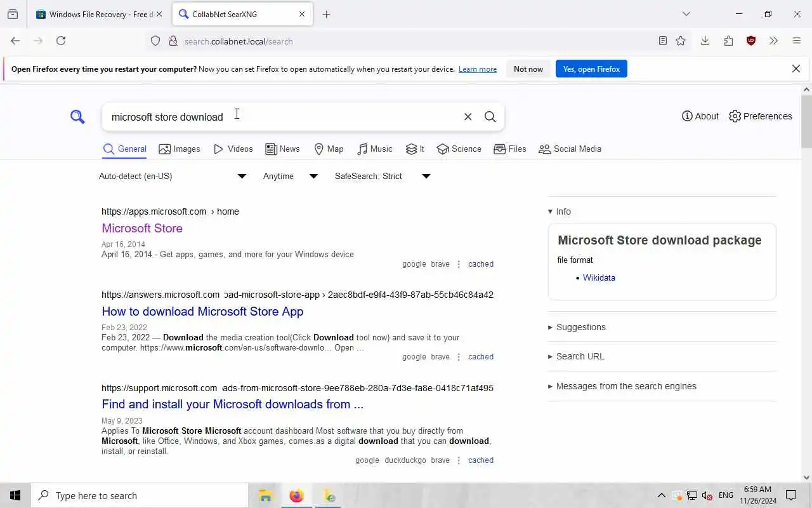Click Yes, open Firefox button

(591, 69)
